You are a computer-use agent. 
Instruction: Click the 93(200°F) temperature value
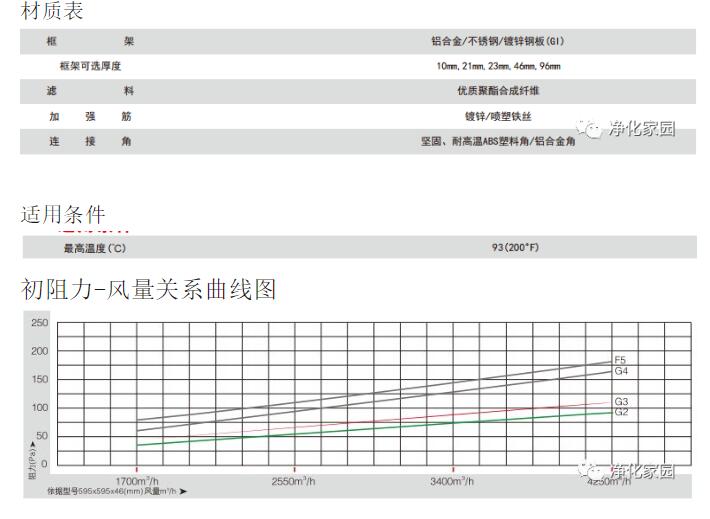coord(514,248)
